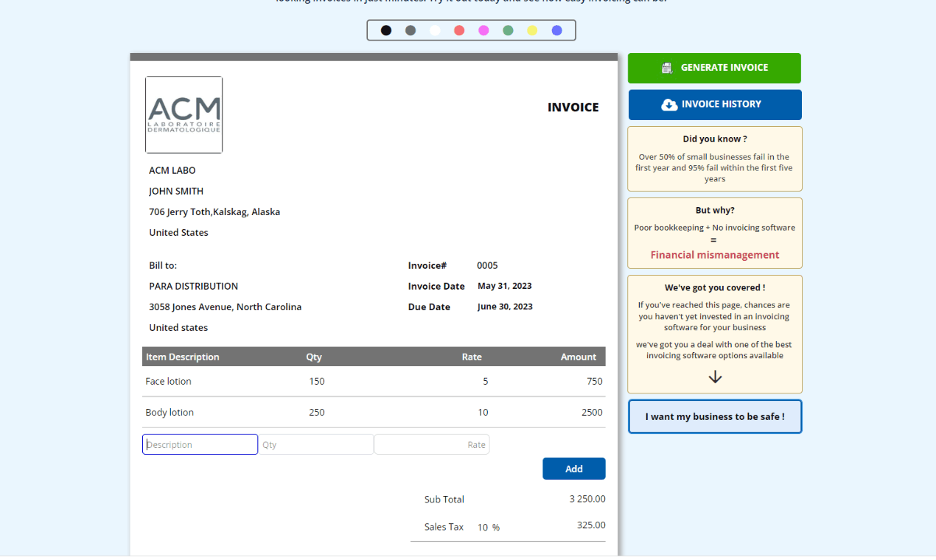936x560 pixels.
Task: Select the yellow color swatch
Action: tap(532, 30)
